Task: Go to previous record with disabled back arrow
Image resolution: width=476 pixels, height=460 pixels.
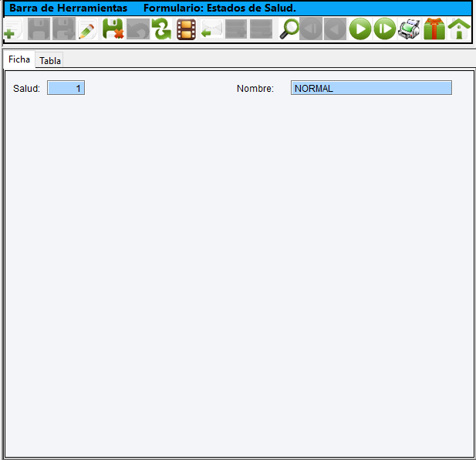Action: [x=335, y=29]
